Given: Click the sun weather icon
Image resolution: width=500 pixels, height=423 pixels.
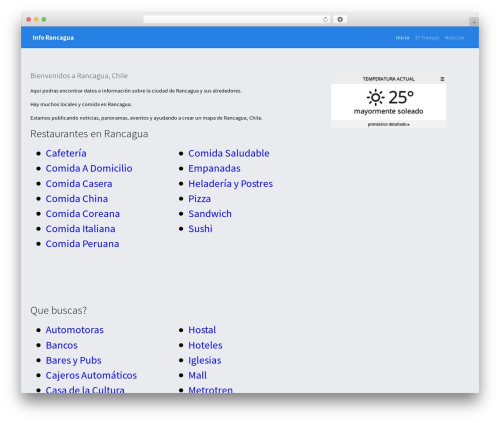Looking at the screenshot, I should tap(375, 97).
